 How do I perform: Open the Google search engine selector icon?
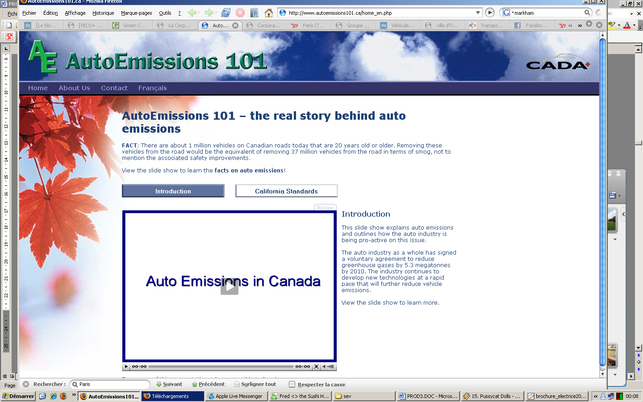tap(506, 13)
